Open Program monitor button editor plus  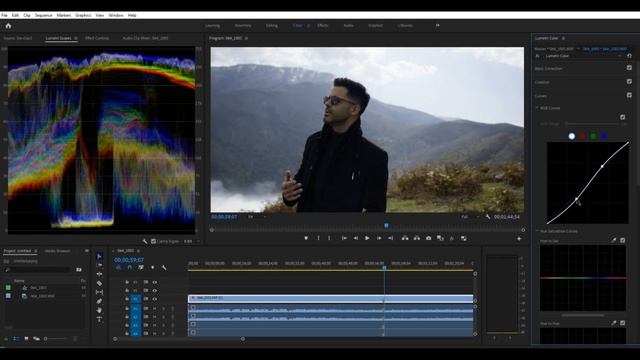(x=519, y=238)
